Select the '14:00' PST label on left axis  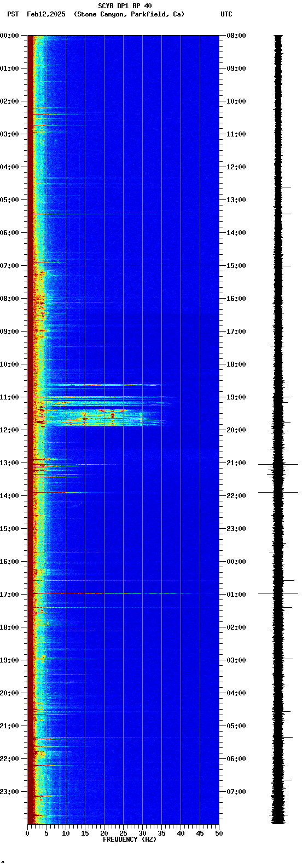(9, 496)
